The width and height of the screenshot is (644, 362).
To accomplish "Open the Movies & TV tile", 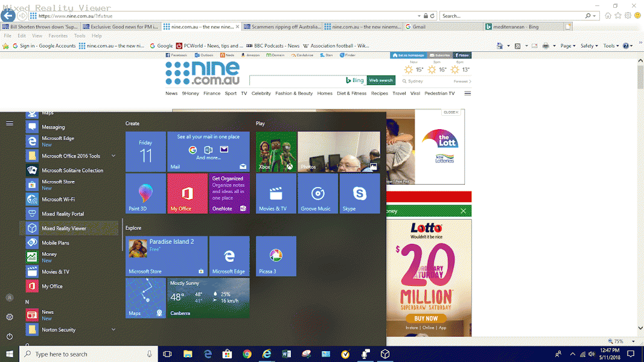I will [276, 193].
